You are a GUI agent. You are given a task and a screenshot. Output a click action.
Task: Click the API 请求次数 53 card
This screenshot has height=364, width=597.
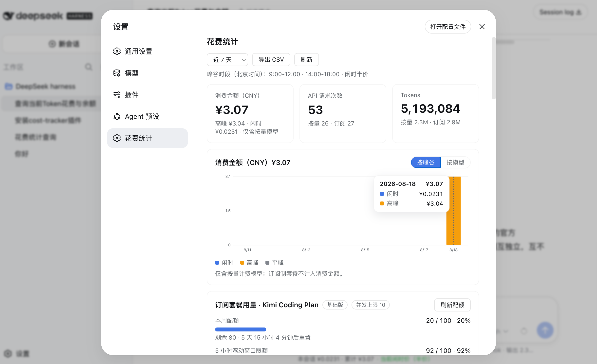pyautogui.click(x=343, y=114)
